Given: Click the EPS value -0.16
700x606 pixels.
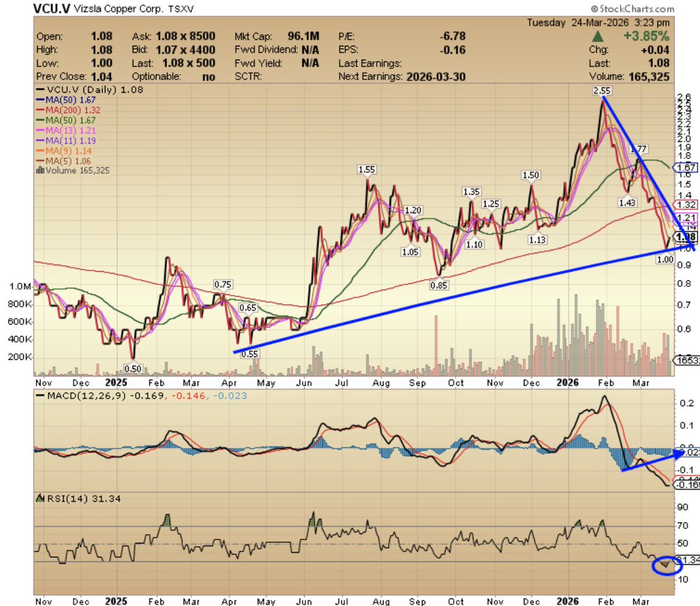Looking at the screenshot, I should (453, 50).
